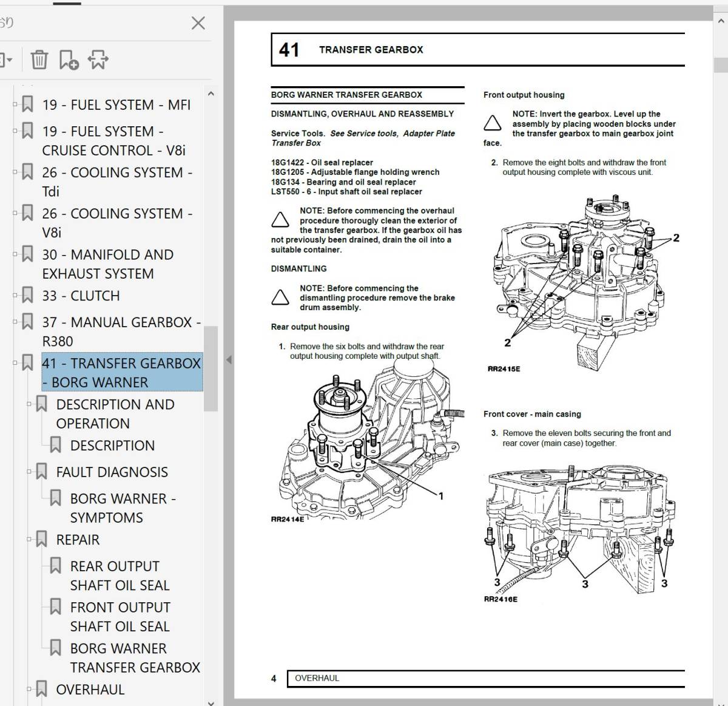Expand the 33 - CLUTCH node
This screenshot has height=706, width=728.
(x=15, y=296)
